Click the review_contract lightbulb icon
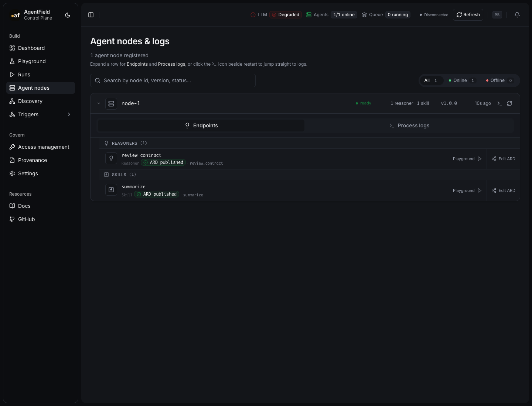 pos(111,158)
